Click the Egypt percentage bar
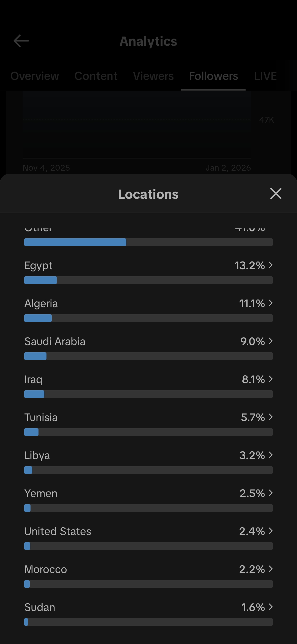The width and height of the screenshot is (297, 644). [x=148, y=280]
